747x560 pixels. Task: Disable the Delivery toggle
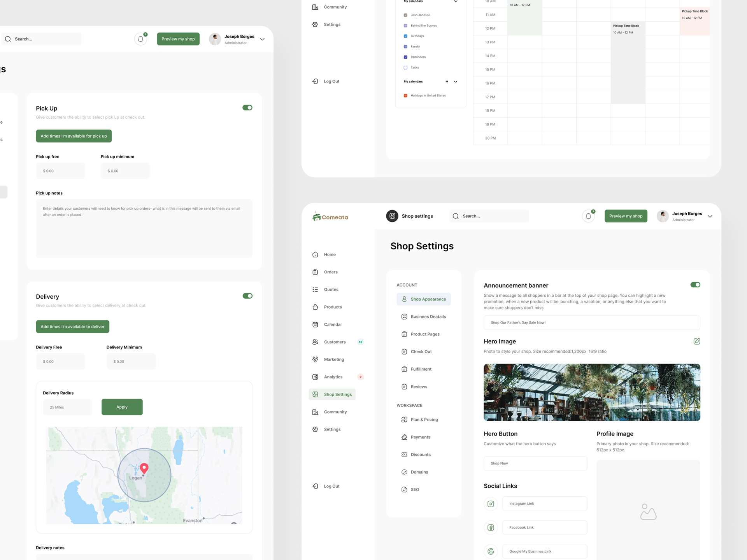[247, 296]
